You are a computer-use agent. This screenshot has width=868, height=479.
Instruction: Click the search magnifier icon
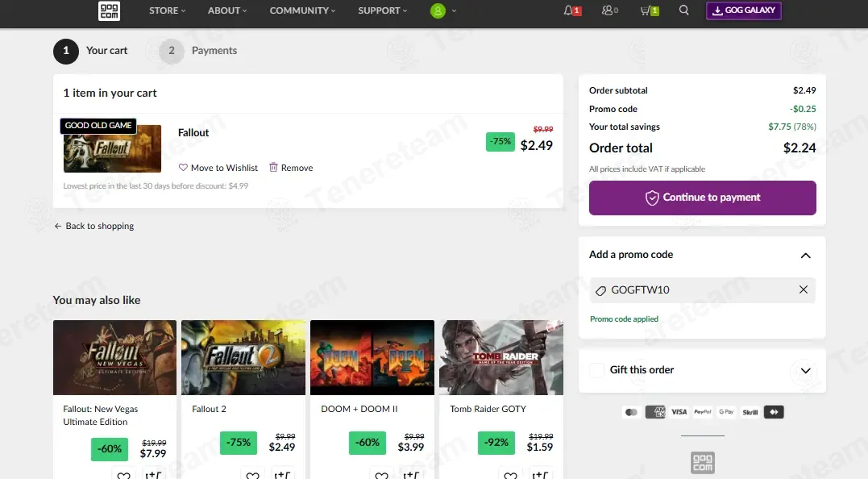(x=684, y=10)
